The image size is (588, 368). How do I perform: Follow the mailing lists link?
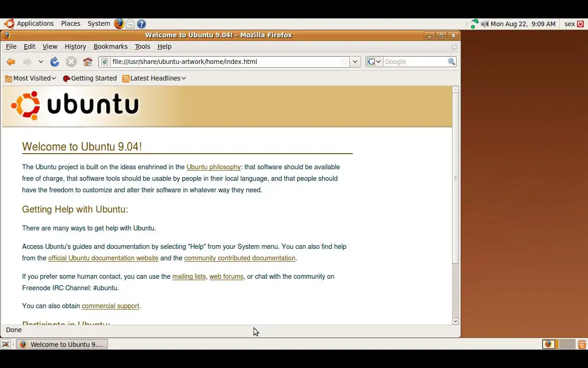(189, 276)
